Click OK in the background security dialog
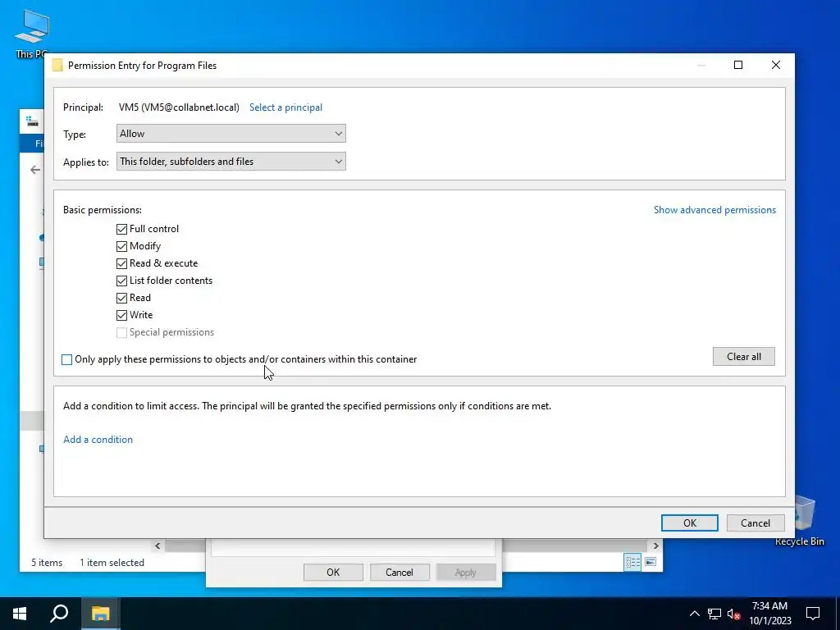840x630 pixels. [x=333, y=572]
